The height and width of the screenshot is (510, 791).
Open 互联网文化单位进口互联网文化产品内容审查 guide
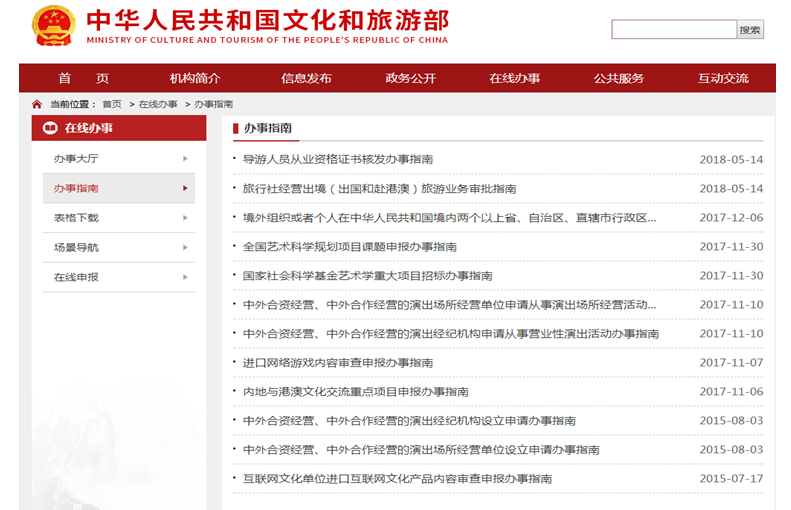(x=398, y=479)
